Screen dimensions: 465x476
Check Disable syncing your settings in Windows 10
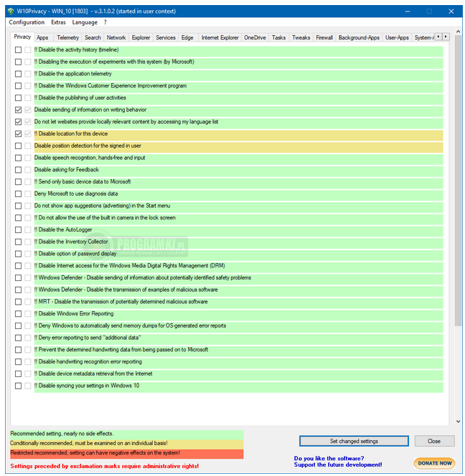click(18, 386)
